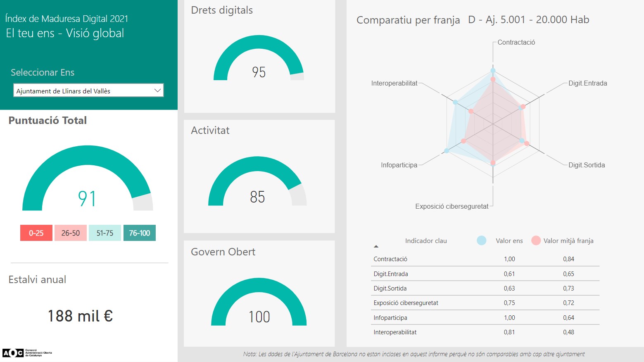This screenshot has height=362, width=644.
Task: Click the sort arrow above Indicador clau
Action: (x=376, y=246)
